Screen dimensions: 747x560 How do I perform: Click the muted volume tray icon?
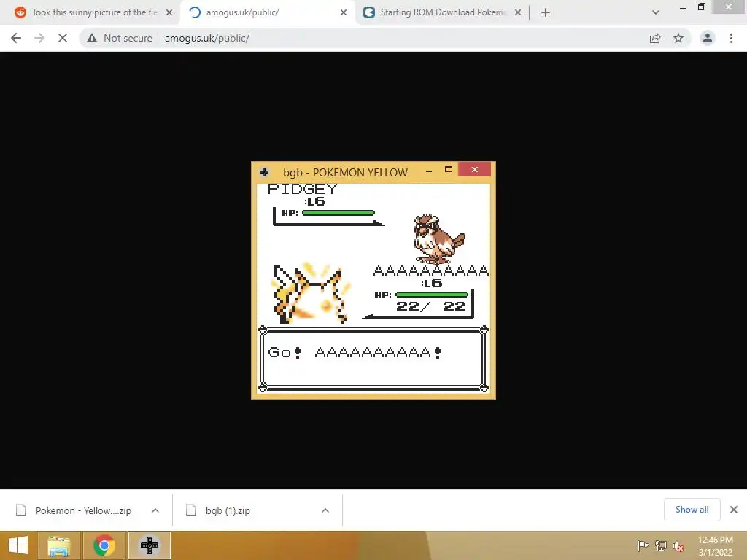[x=678, y=546]
